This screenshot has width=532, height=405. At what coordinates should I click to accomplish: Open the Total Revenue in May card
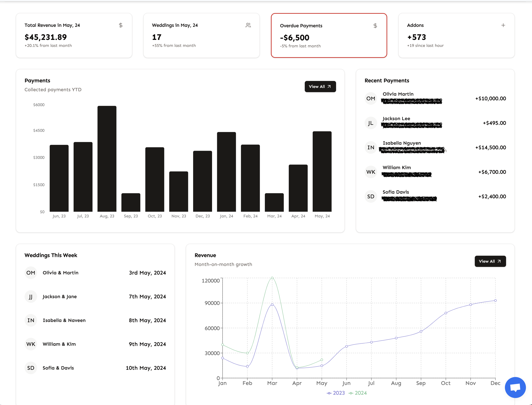(74, 35)
